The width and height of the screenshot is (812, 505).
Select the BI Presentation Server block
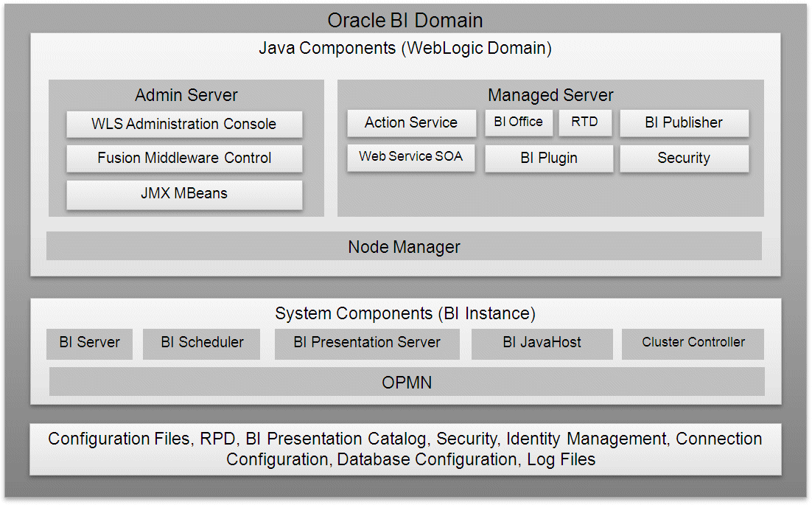(x=367, y=344)
